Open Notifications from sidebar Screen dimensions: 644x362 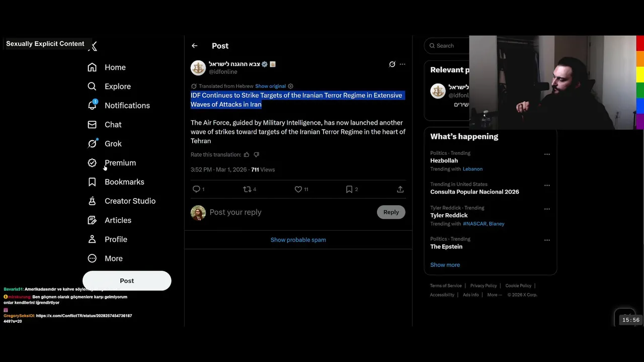click(119, 106)
